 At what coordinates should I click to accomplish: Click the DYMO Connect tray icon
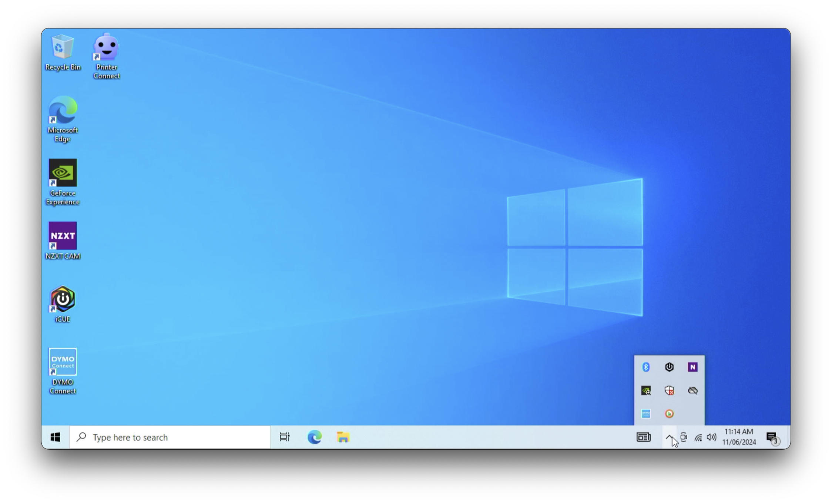point(646,414)
